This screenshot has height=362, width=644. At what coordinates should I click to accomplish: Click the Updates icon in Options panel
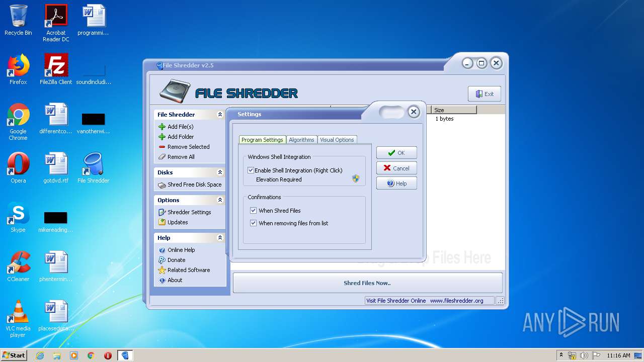[x=162, y=222]
